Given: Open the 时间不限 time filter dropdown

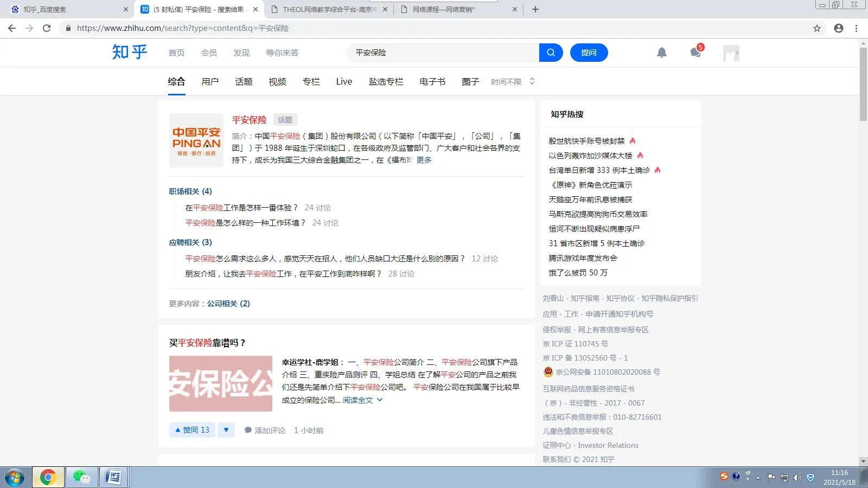Looking at the screenshot, I should (513, 81).
